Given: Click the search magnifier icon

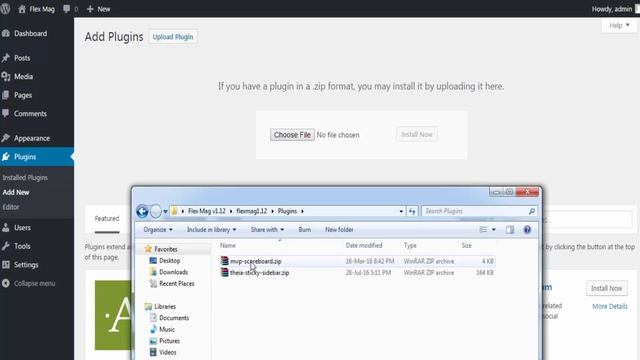Looking at the screenshot, I should click(531, 211).
